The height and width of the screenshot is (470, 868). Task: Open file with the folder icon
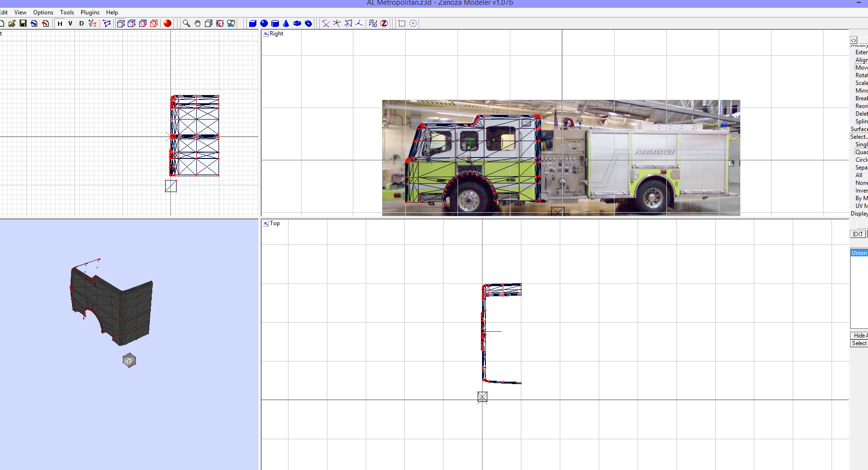click(12, 24)
